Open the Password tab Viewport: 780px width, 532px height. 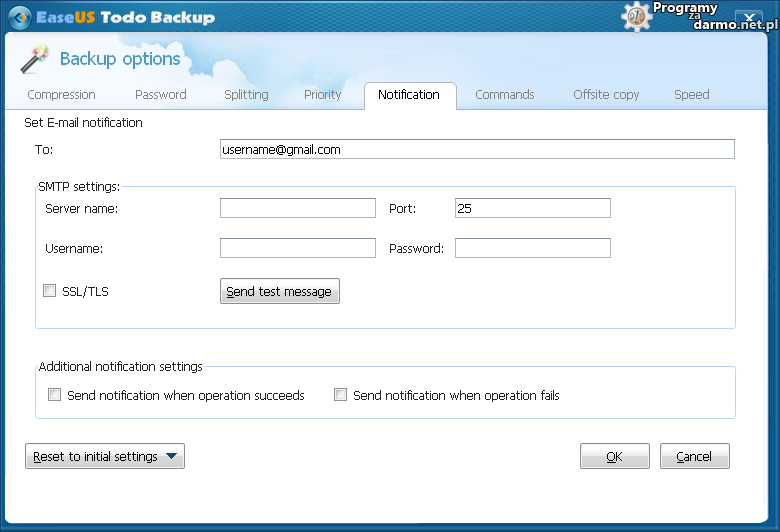[161, 95]
